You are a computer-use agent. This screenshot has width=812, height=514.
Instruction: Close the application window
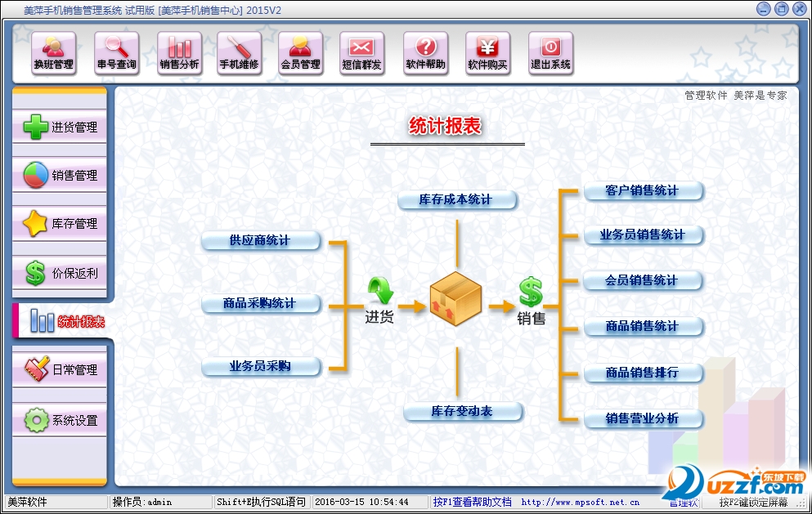[x=800, y=9]
